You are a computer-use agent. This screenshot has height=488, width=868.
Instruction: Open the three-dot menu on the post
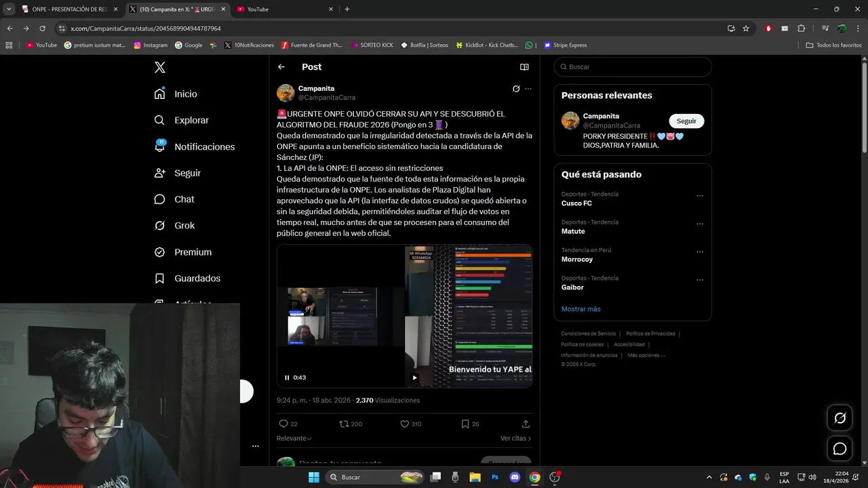pos(528,89)
